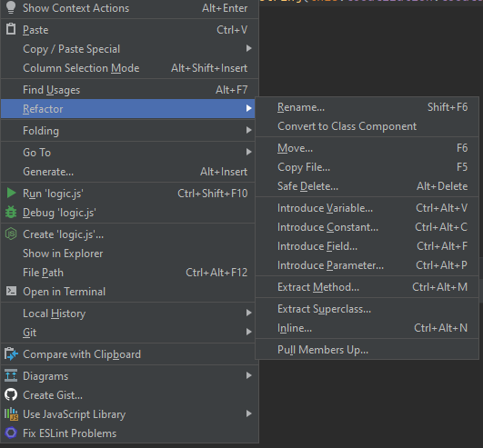Click the ESLint icon
This screenshot has height=448, width=483.
pos(11,433)
